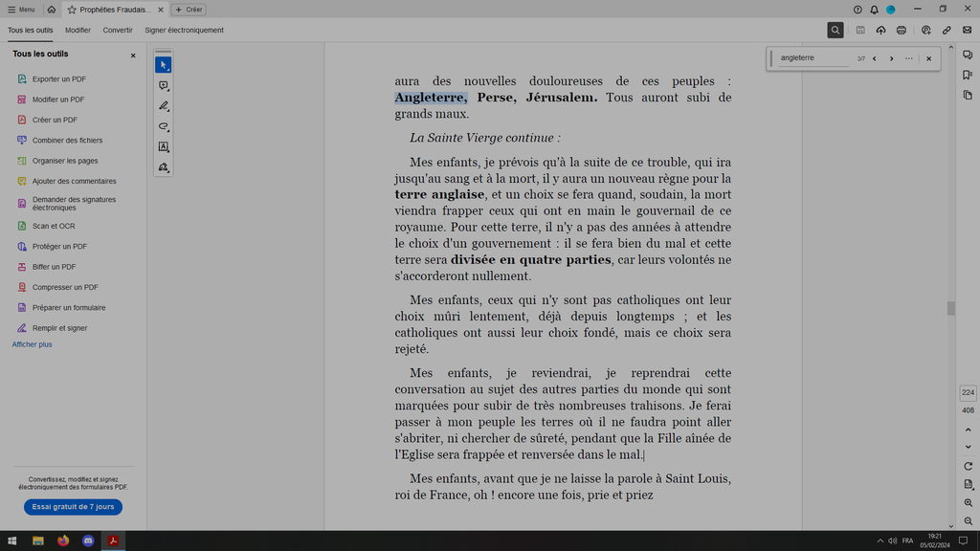Click Afficher plus link

(x=32, y=344)
